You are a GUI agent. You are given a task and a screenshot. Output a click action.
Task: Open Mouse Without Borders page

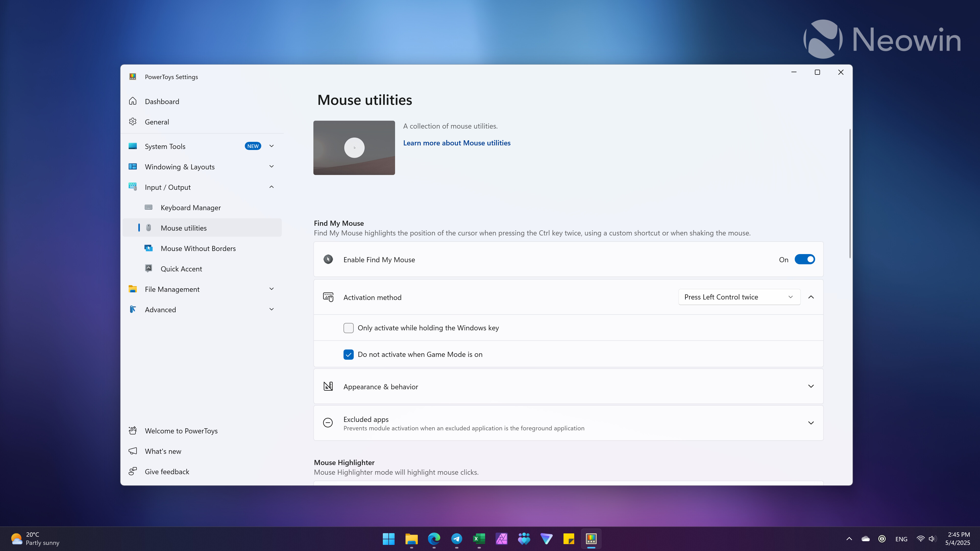pos(202,248)
